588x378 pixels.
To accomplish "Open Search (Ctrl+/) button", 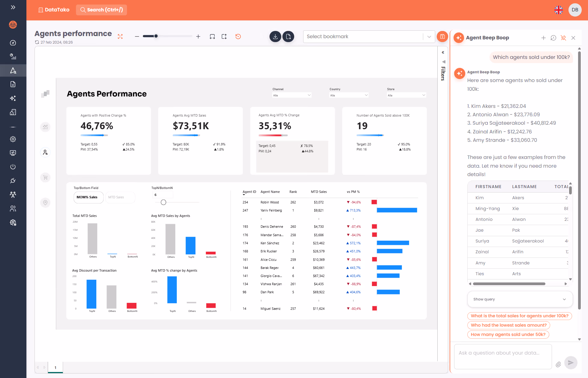I will click(101, 10).
